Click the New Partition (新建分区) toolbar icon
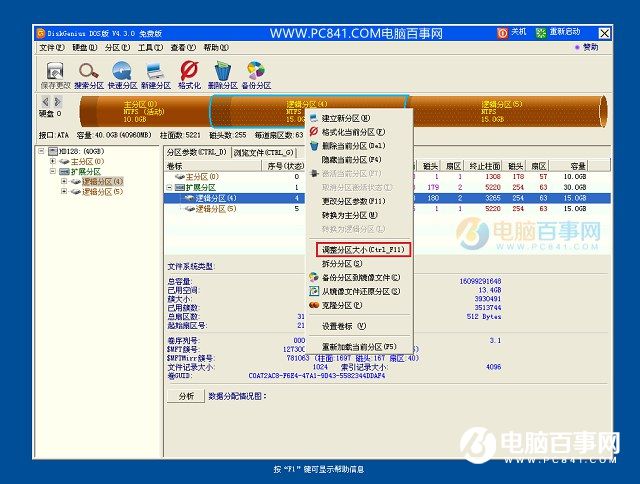 [156, 75]
